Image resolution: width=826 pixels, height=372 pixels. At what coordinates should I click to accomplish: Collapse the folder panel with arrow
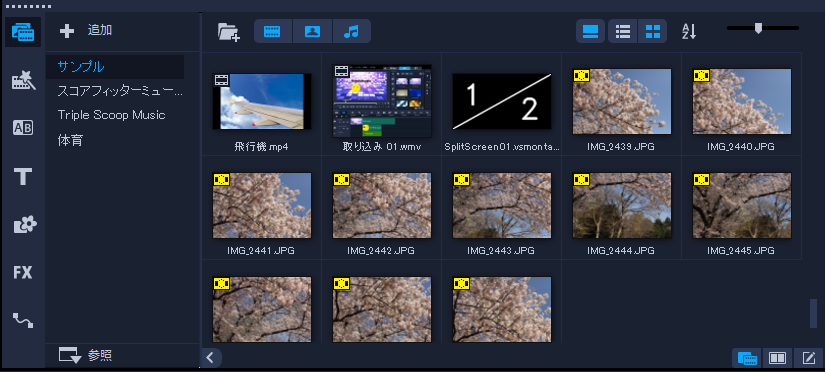coord(210,358)
